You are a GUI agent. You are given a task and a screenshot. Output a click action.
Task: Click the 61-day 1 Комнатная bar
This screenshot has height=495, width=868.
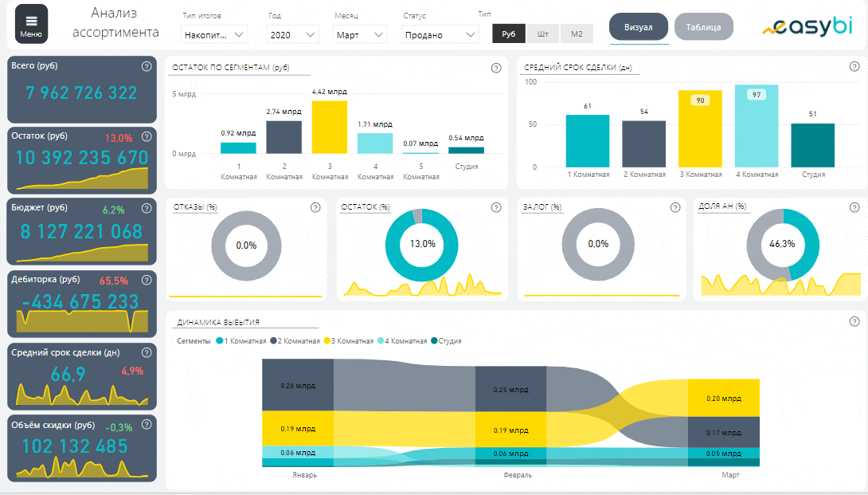tap(588, 141)
